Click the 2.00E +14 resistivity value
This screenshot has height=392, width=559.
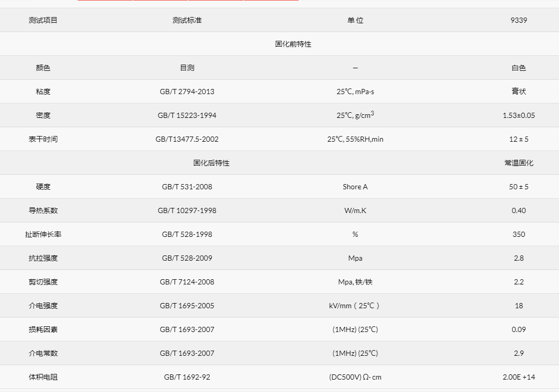point(519,377)
